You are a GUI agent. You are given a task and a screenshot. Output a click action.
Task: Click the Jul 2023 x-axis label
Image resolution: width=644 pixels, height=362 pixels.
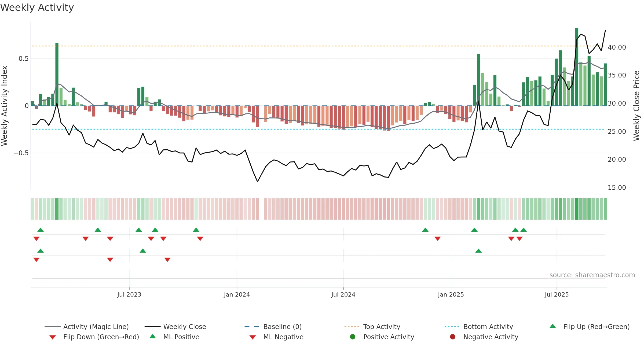click(129, 294)
